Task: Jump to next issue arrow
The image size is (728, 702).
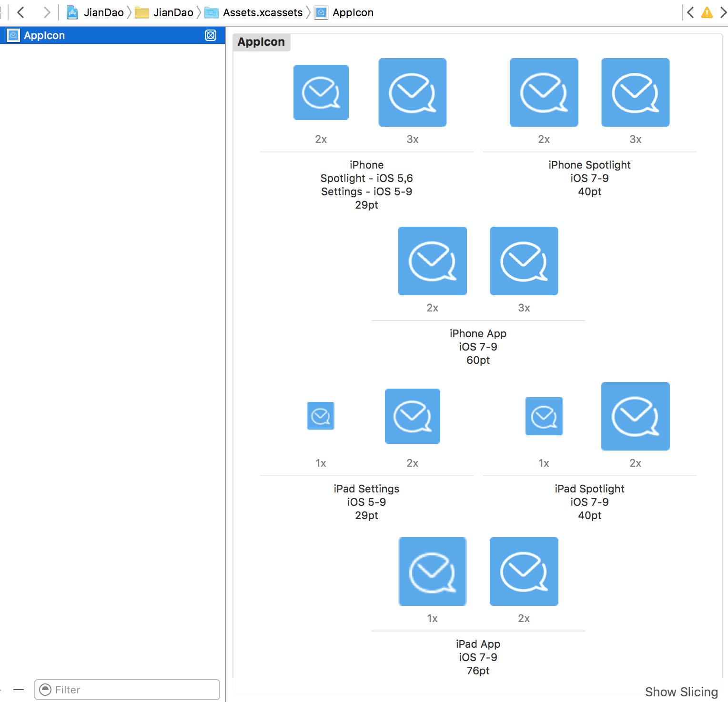Action: pyautogui.click(x=723, y=12)
